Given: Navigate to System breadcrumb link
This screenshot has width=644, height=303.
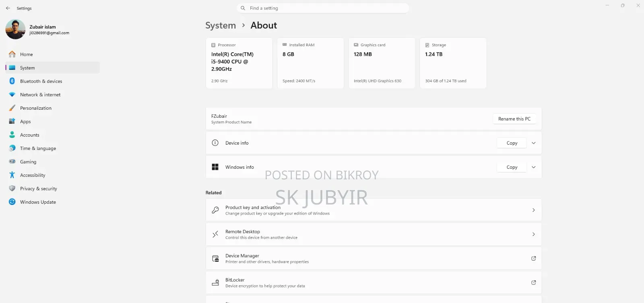Looking at the screenshot, I should point(221,25).
